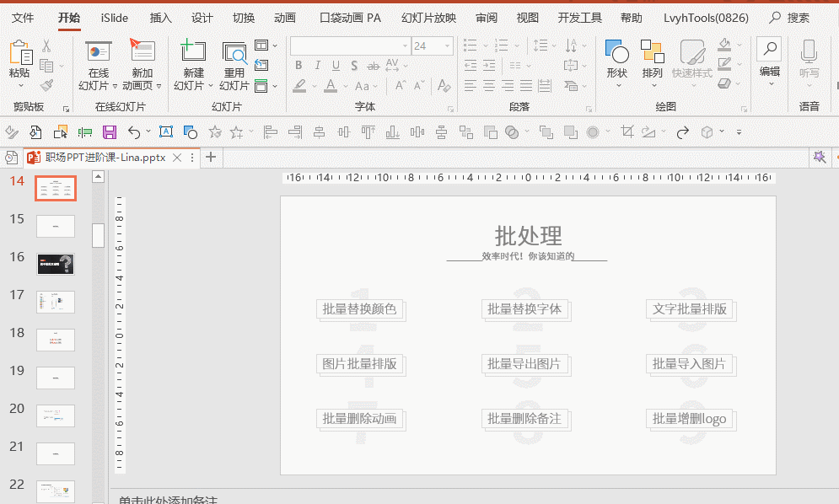Viewport: 839px width, 504px height.
Task: Open the font size dropdown
Action: (x=447, y=46)
